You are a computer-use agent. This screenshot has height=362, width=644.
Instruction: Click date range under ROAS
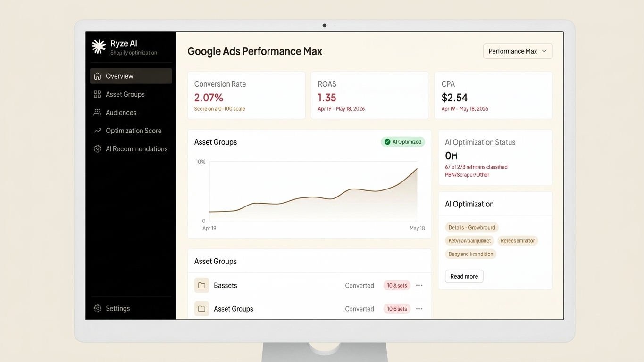click(x=341, y=109)
